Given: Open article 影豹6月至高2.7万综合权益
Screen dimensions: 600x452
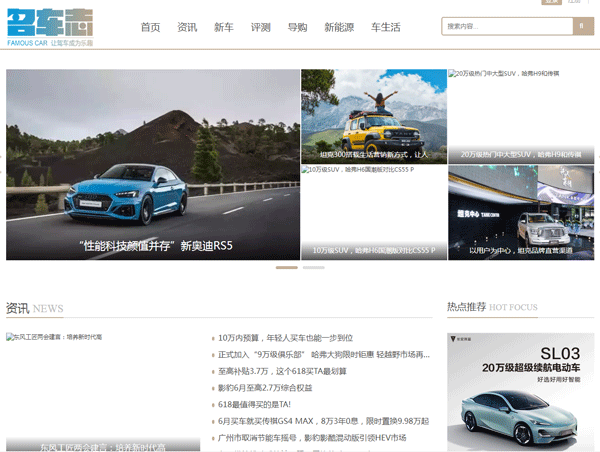Looking at the screenshot, I should pyautogui.click(x=265, y=388).
